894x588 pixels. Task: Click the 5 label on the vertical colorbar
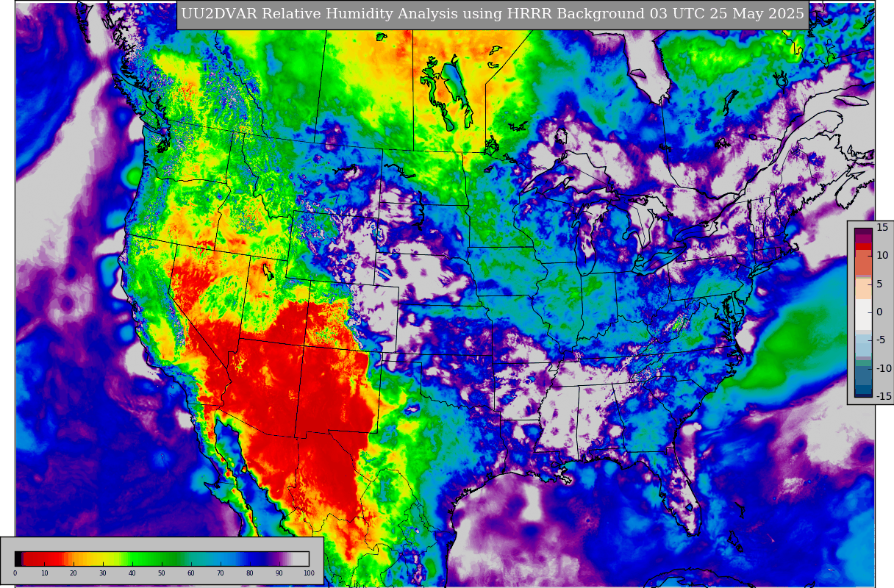(881, 284)
